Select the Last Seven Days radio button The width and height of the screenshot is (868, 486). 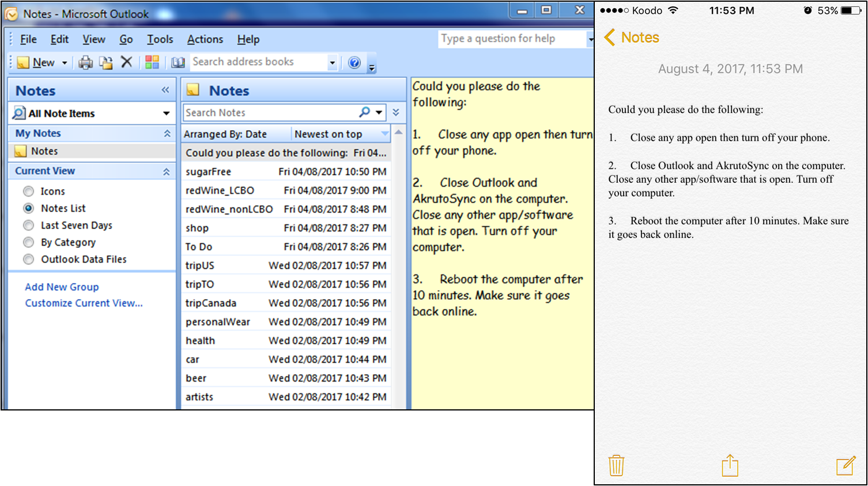28,225
